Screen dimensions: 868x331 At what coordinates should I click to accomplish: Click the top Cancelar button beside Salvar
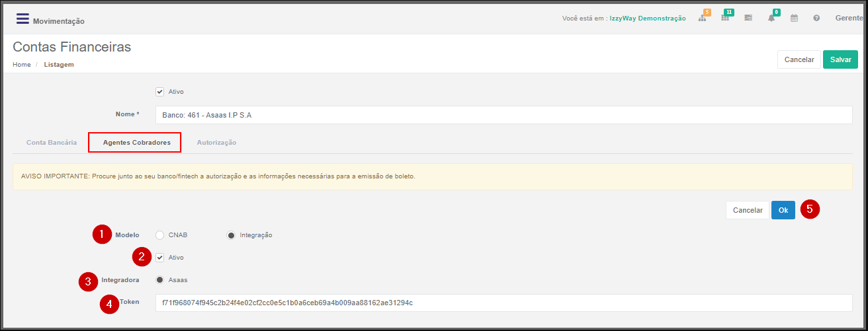coord(799,59)
